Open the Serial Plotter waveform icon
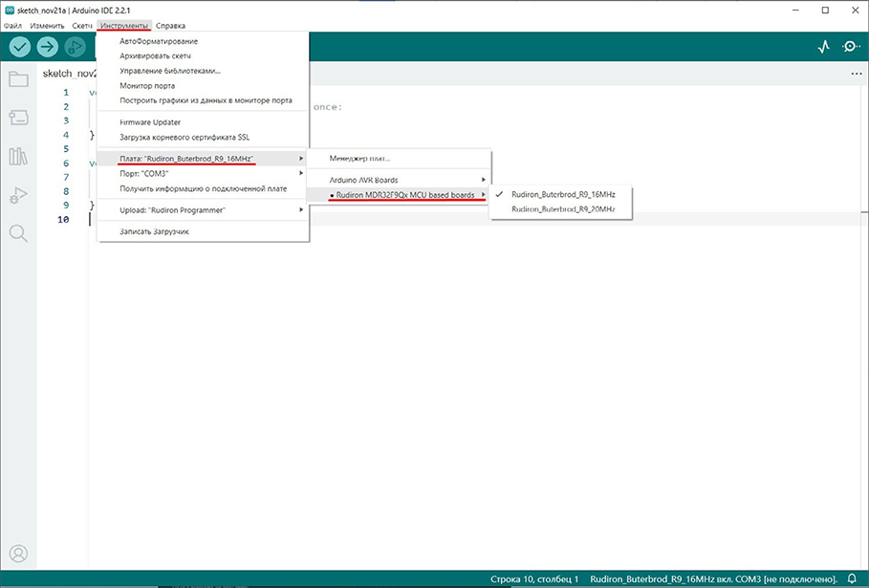This screenshot has width=869, height=588. point(824,47)
